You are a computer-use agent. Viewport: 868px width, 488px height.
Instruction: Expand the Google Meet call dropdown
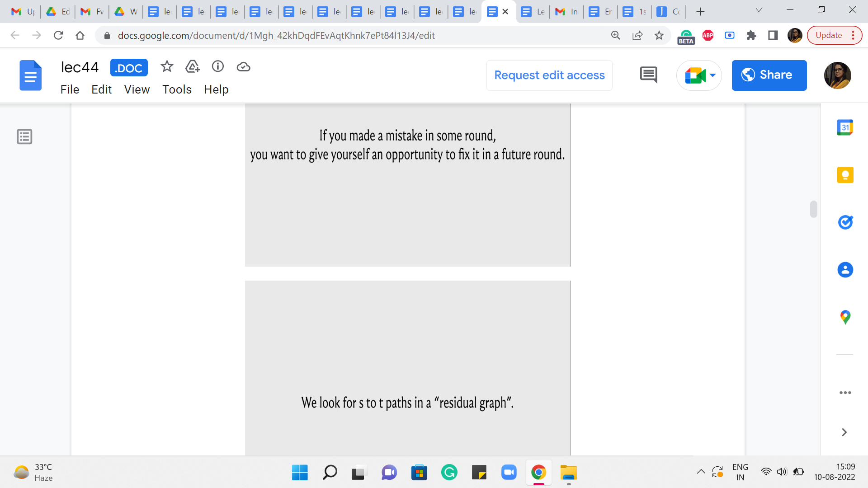tap(713, 75)
